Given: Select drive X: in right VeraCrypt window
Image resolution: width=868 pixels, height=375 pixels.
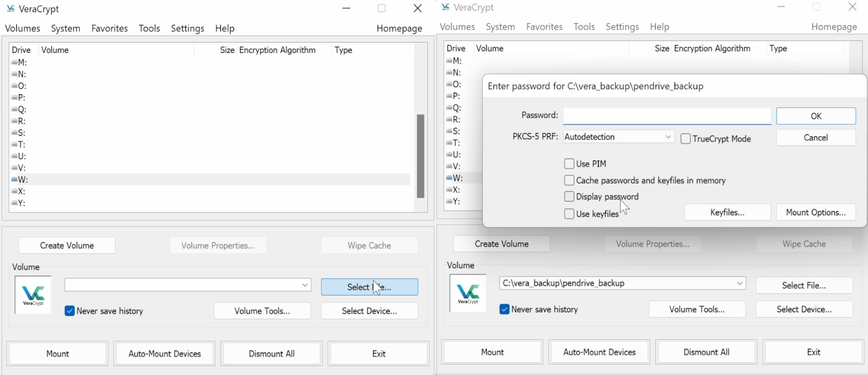Looking at the screenshot, I should (454, 190).
